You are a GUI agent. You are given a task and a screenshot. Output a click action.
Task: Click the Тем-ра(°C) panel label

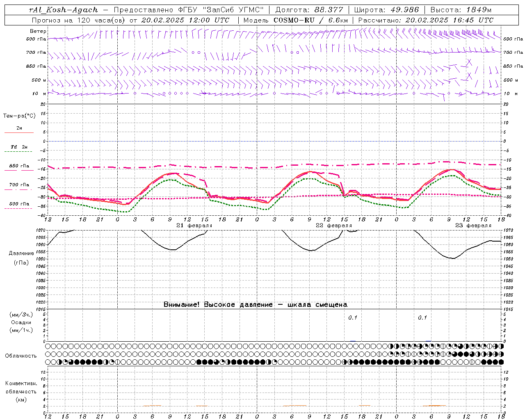[19, 116]
